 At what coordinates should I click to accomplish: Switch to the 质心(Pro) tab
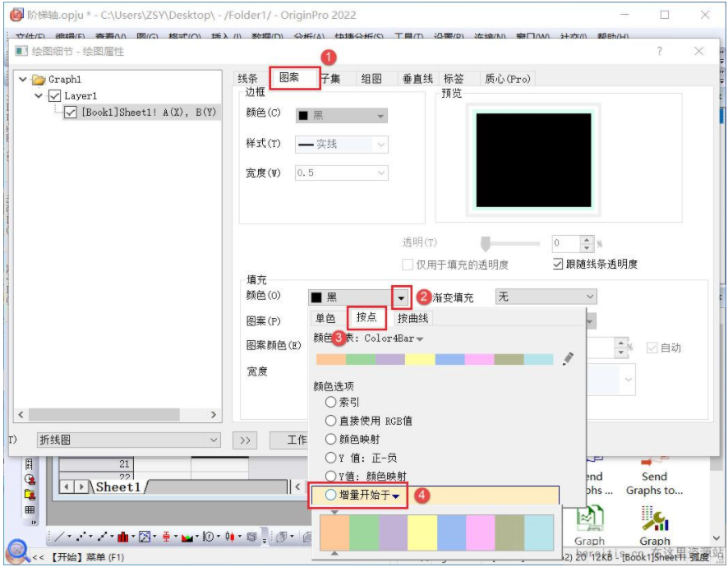(x=507, y=79)
